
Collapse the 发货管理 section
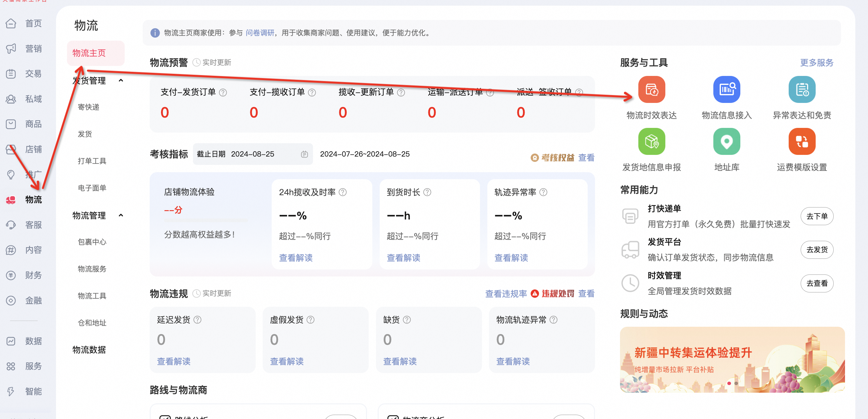pos(121,80)
